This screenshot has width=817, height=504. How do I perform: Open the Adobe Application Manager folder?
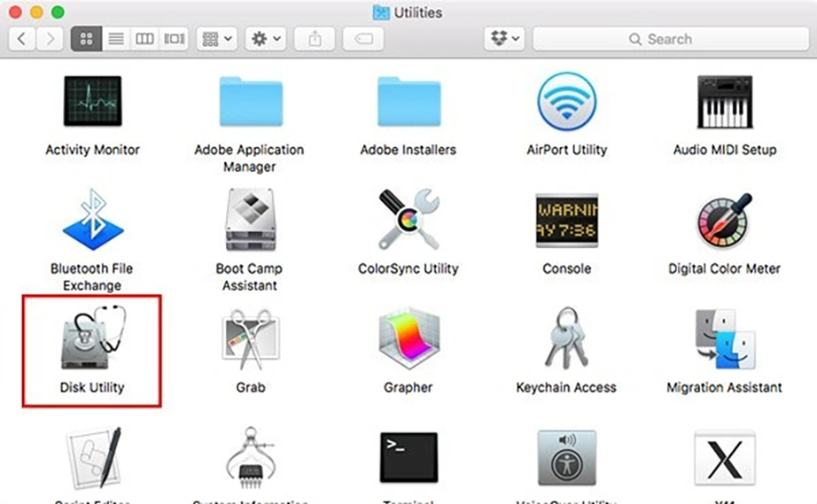pos(251,102)
